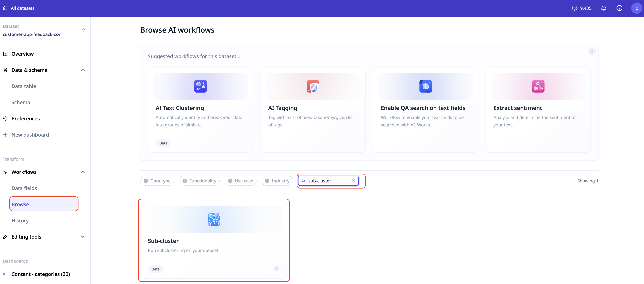Dismiss the suggested workflows panel
Image resolution: width=644 pixels, height=284 pixels.
(592, 51)
